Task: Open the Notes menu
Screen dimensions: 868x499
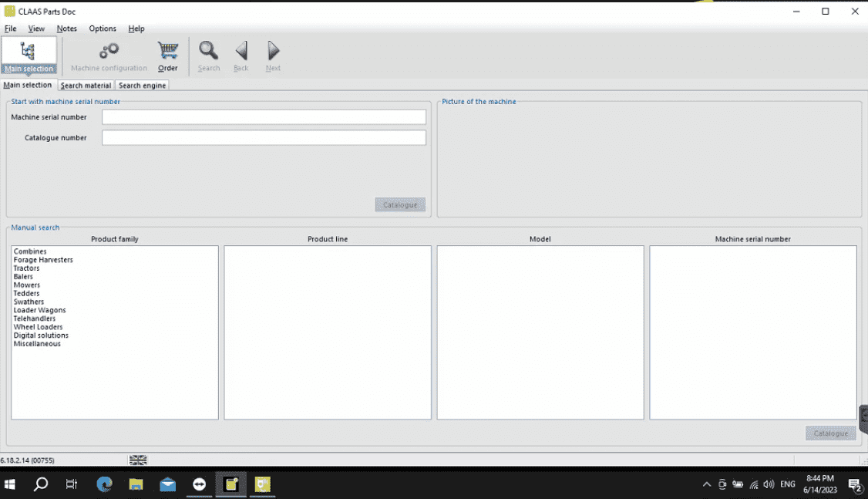Action: pos(66,29)
